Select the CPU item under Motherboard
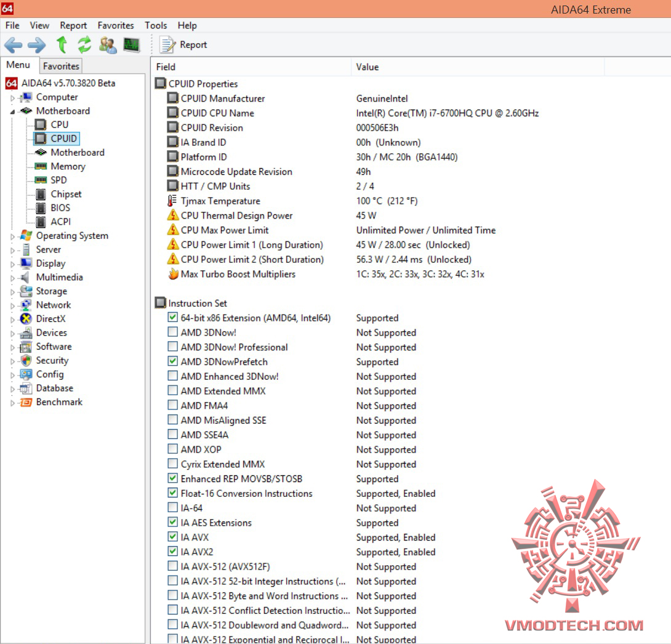671x644 pixels. 60,124
